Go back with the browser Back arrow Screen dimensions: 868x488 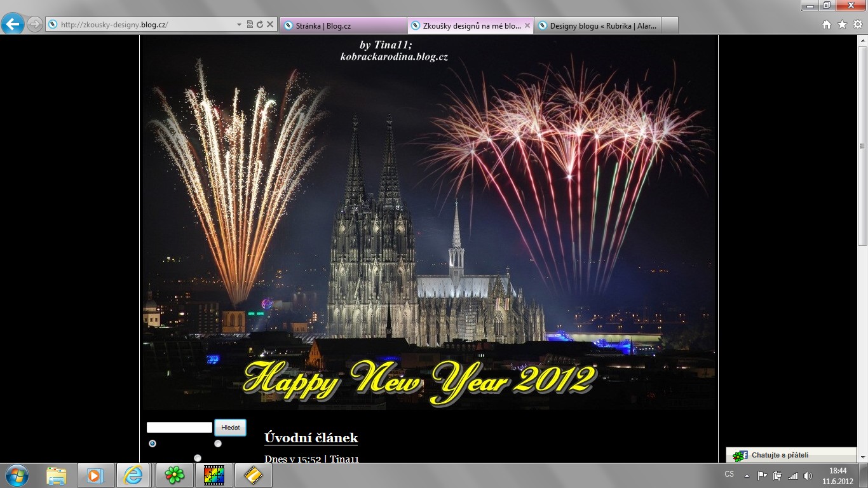(x=13, y=24)
